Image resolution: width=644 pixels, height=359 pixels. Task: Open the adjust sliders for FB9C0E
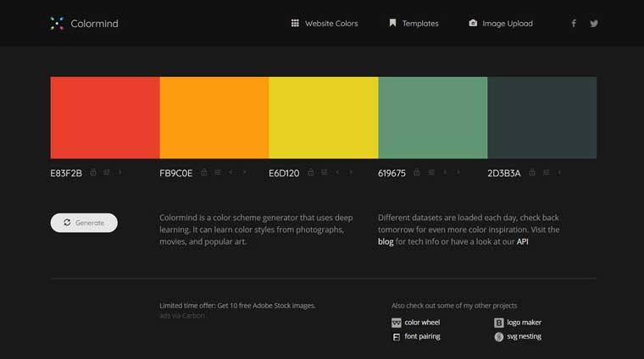217,173
